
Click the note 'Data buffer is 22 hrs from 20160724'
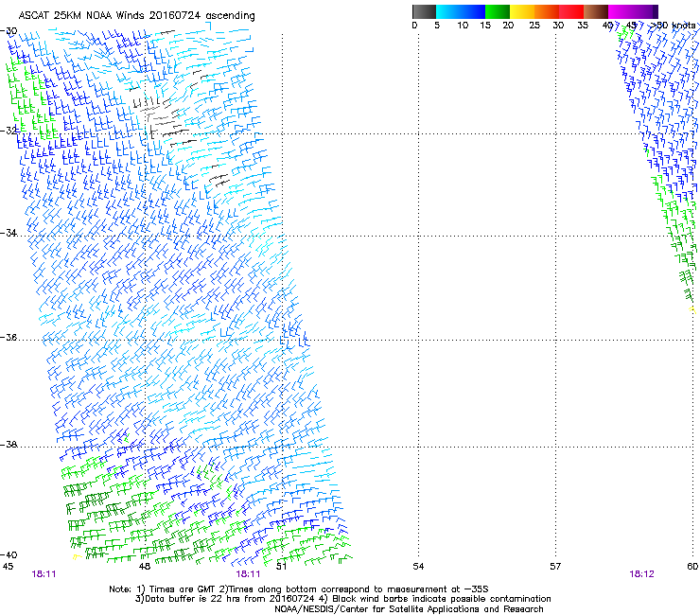(230, 599)
